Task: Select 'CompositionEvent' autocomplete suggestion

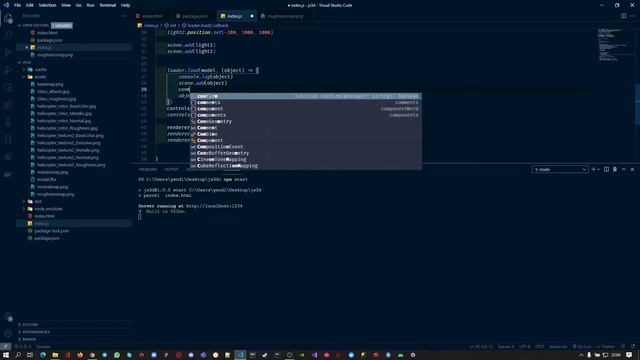Action: [x=305, y=147]
